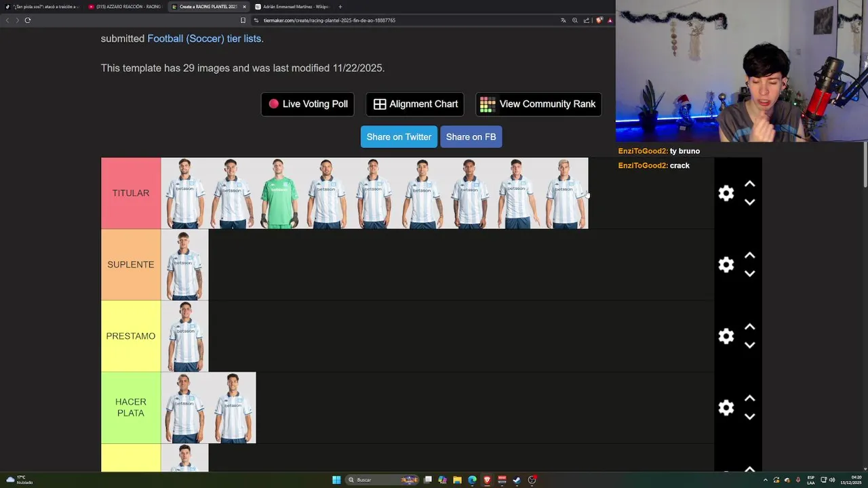The width and height of the screenshot is (868, 488).
Task: Open settings gear for TITULAR row
Action: click(x=726, y=193)
